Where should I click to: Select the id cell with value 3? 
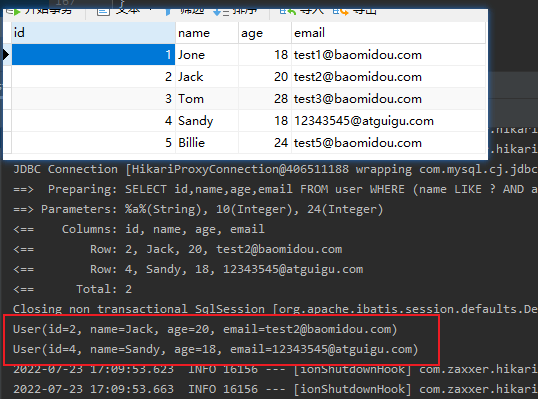point(93,99)
